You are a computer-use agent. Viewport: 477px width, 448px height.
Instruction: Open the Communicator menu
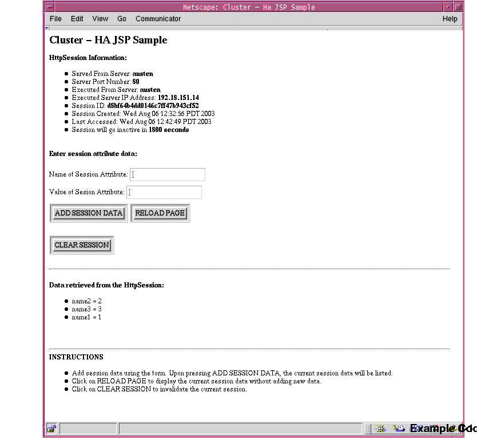(158, 18)
